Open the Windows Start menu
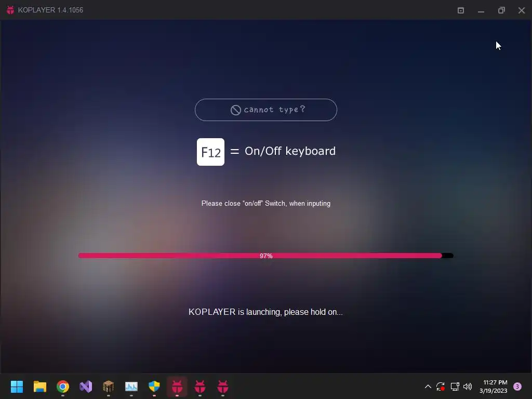The width and height of the screenshot is (532, 399). 17,387
